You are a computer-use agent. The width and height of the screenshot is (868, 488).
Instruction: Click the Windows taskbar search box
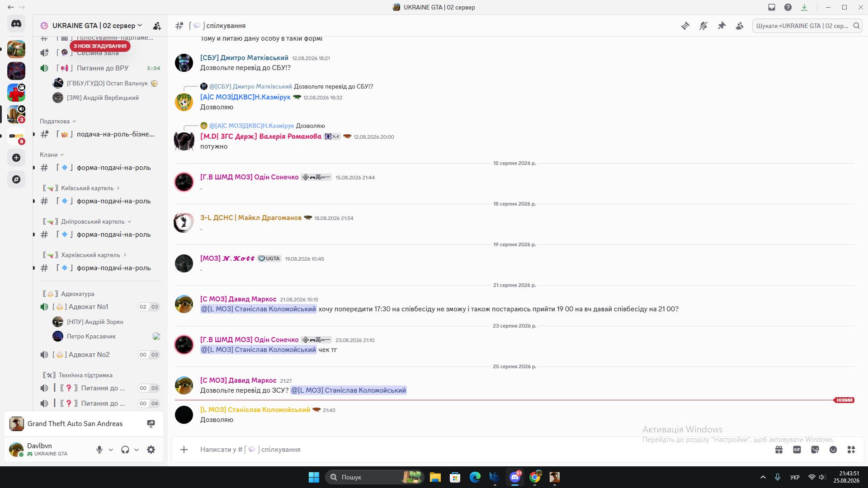tap(374, 477)
